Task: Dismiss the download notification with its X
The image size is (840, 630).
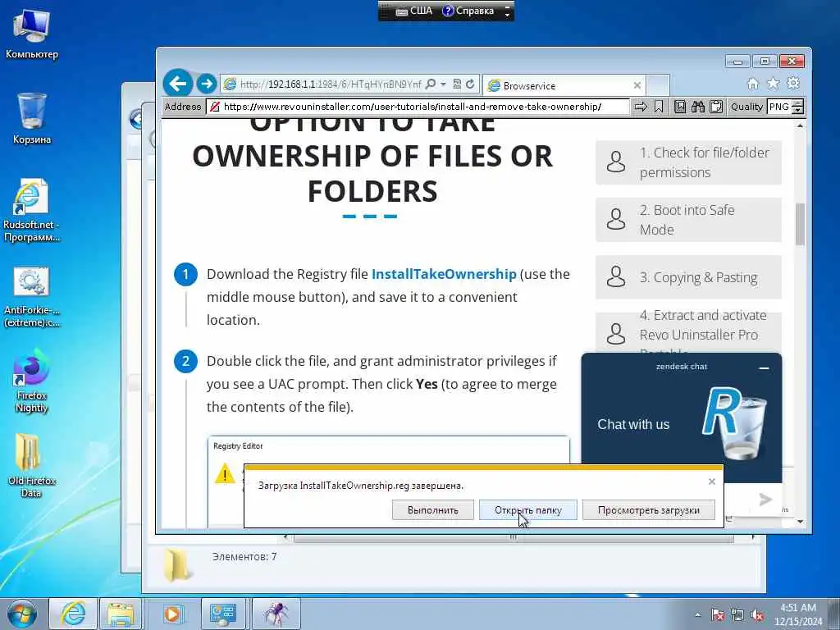Action: click(x=712, y=482)
